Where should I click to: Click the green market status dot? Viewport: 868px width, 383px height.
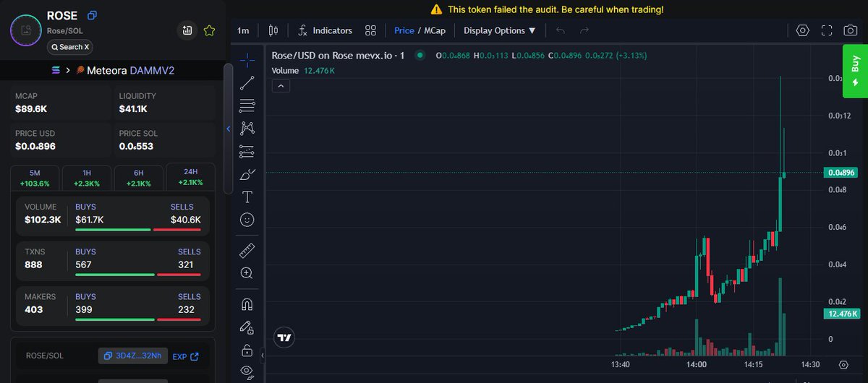420,56
